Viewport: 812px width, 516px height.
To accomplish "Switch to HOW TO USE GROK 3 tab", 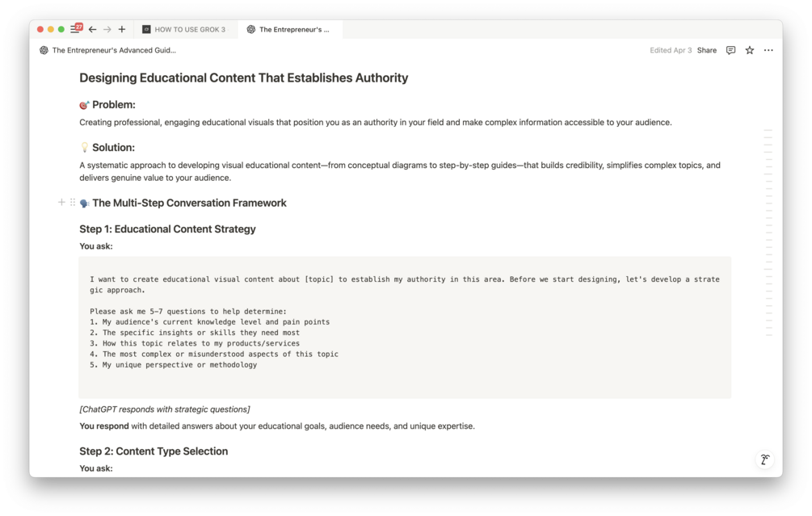I will pyautogui.click(x=185, y=30).
